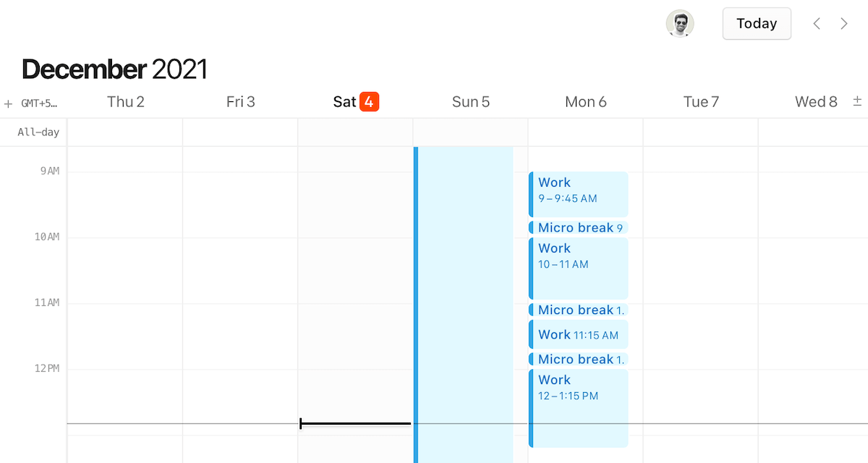
Task: Select the Work 10–11 AM event
Action: click(x=579, y=268)
